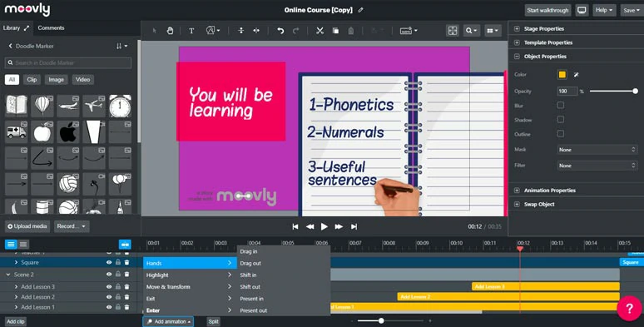Click the fast forward playback button
The image size is (644, 327).
pos(339,226)
